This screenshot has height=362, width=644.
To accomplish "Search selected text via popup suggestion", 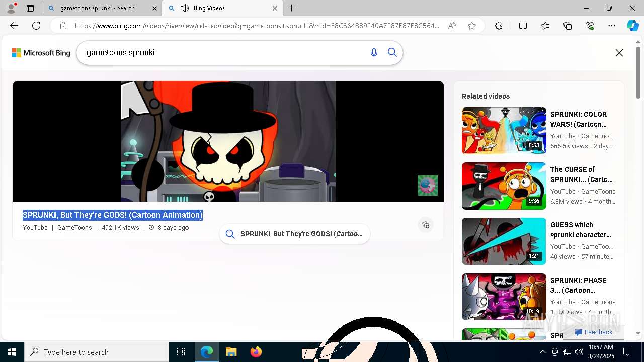I will pos(295,234).
